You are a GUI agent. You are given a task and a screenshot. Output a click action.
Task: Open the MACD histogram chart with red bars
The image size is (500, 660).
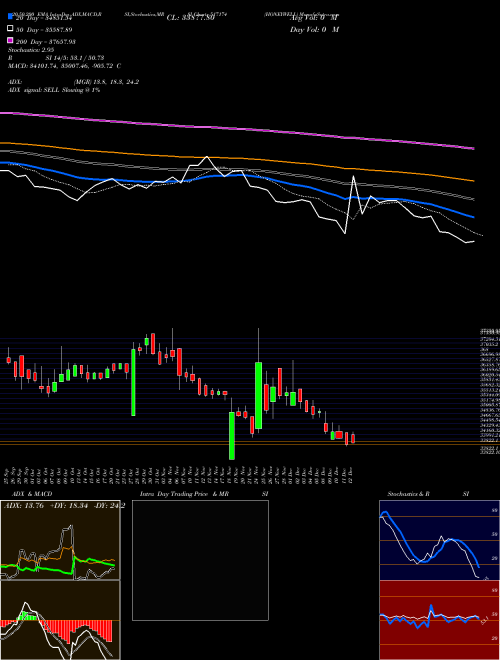pos(60,620)
